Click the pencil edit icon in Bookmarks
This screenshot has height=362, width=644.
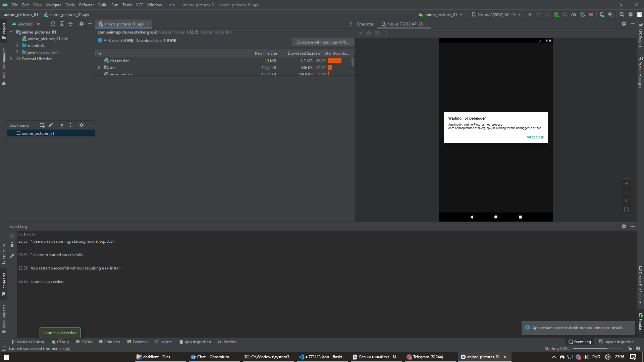(51, 125)
